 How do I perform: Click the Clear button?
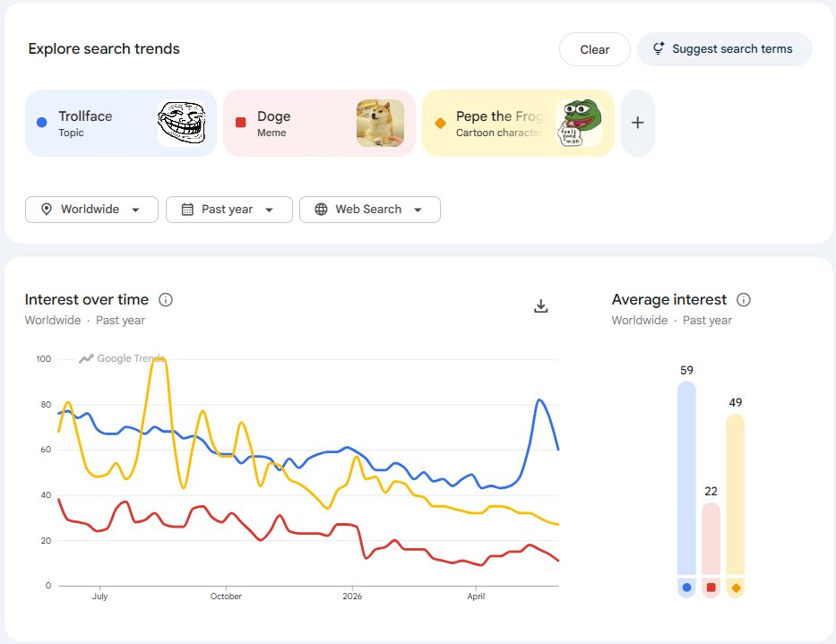594,49
